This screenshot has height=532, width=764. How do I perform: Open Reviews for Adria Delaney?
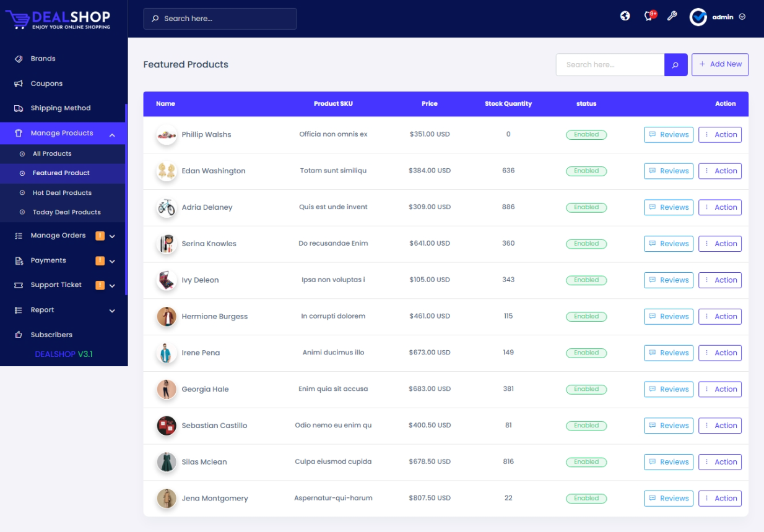pos(668,207)
